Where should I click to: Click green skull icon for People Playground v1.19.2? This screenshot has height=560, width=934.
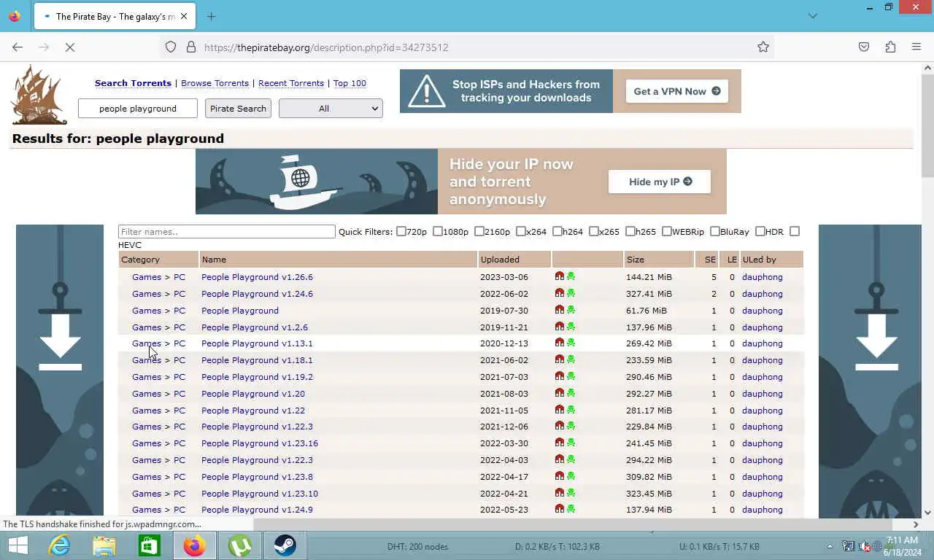coord(571,376)
